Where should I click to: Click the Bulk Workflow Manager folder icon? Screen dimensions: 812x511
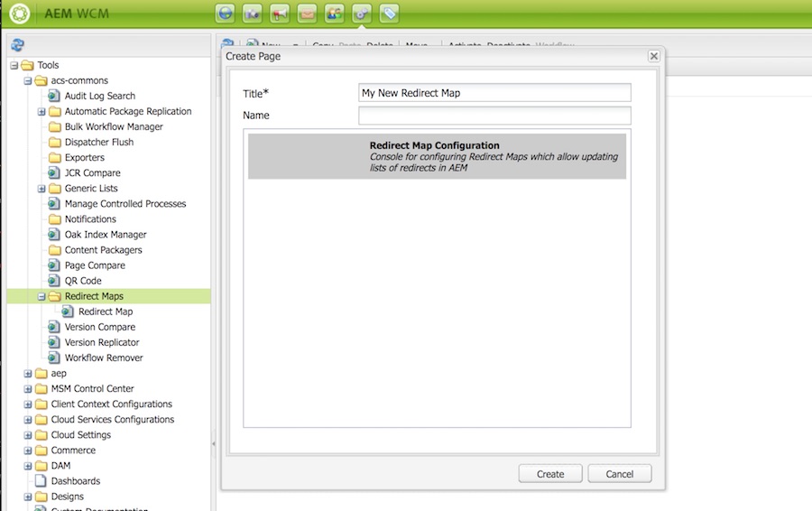[55, 126]
